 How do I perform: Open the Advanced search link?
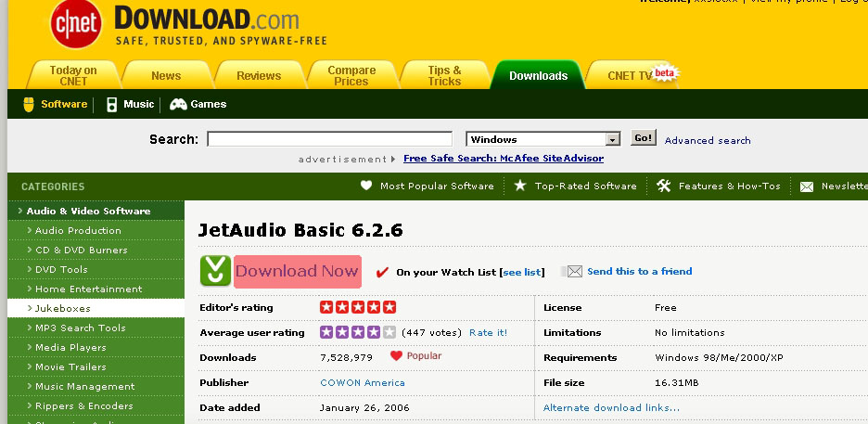708,141
